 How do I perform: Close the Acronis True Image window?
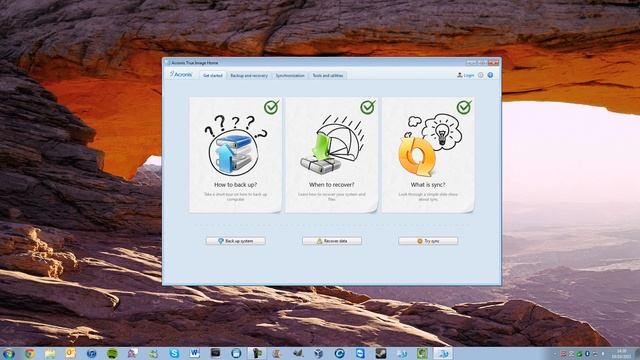pos(493,62)
